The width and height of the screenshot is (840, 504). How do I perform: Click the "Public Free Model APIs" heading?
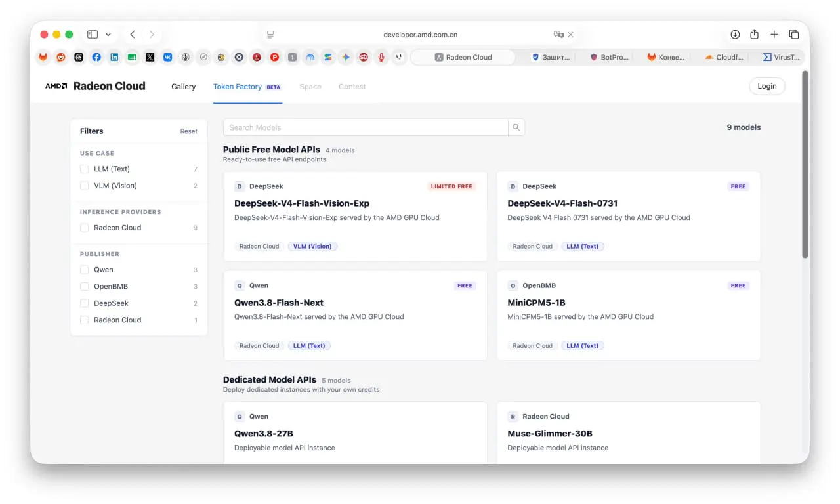[x=272, y=150]
